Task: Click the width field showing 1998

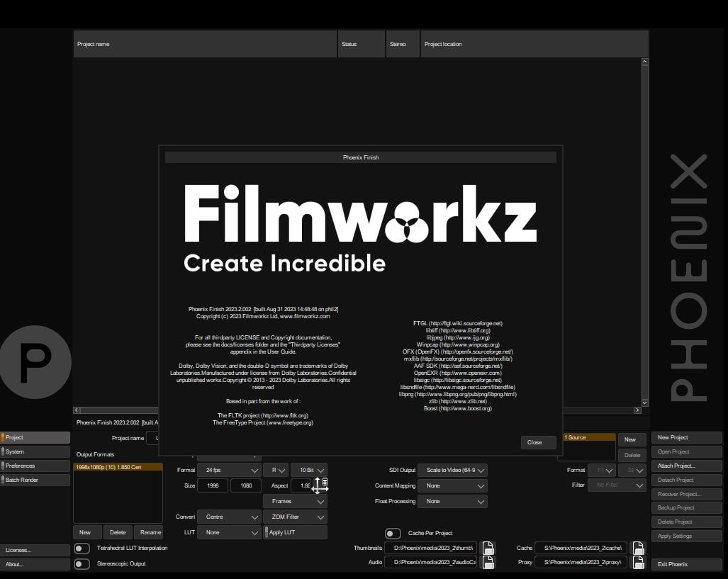Action: coord(213,485)
